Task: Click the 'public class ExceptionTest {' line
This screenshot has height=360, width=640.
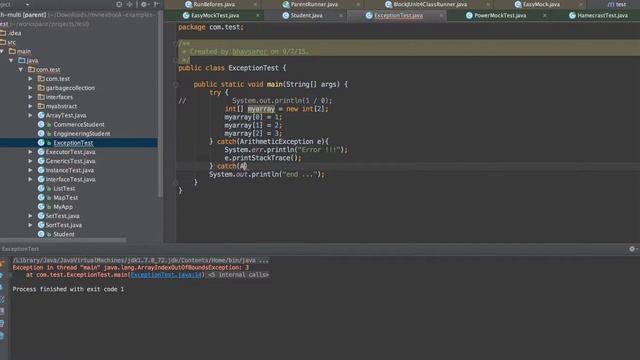Action: pos(232,68)
